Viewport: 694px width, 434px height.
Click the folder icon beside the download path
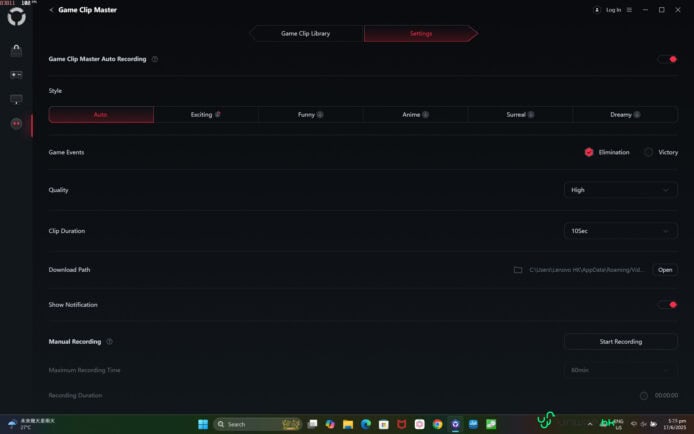coord(518,270)
